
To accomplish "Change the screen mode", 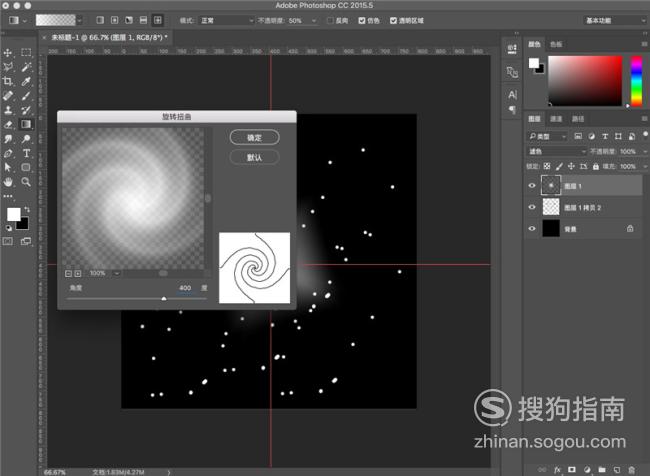I will 26,241.
